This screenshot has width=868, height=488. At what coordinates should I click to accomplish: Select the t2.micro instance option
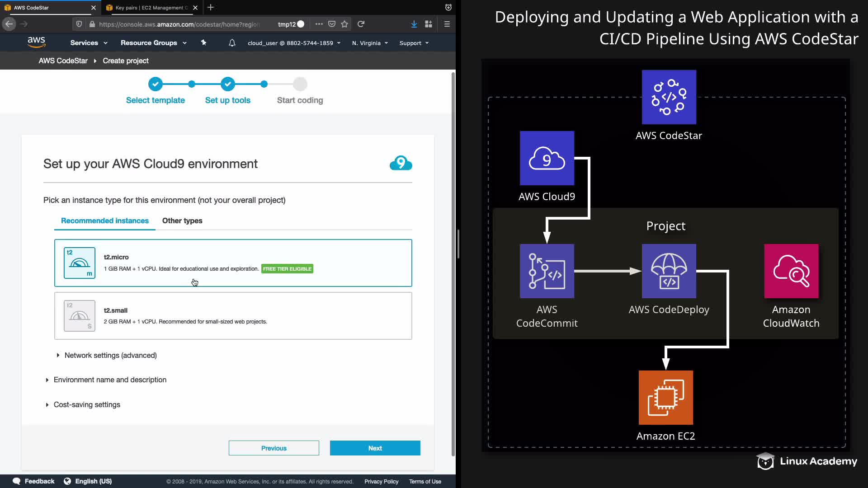[233, 263]
